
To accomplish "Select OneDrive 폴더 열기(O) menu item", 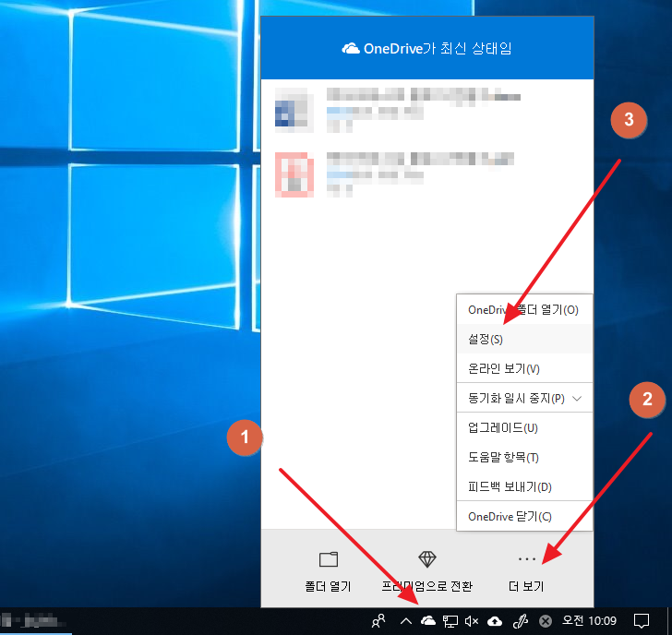I will [524, 310].
